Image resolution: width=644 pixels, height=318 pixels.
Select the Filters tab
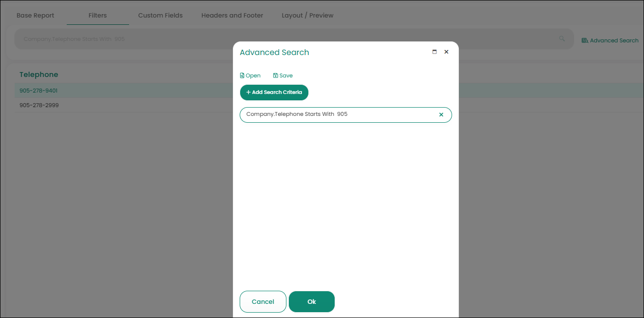(x=97, y=16)
